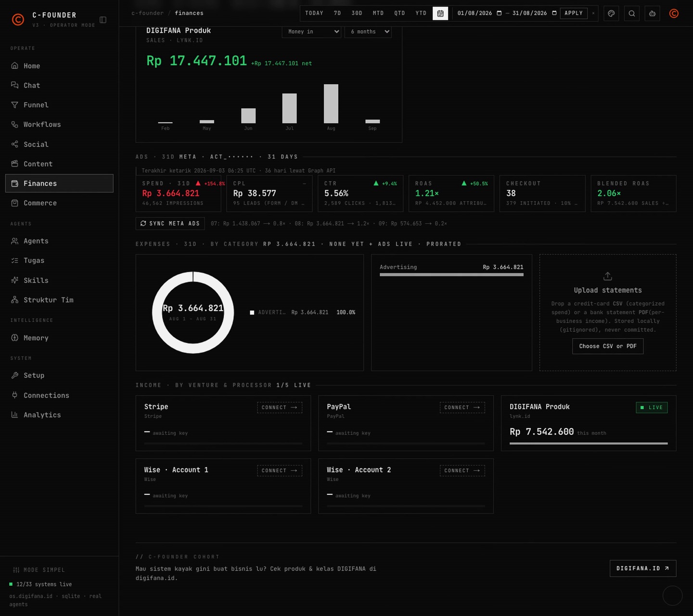Select the MTD range preset

(378, 13)
